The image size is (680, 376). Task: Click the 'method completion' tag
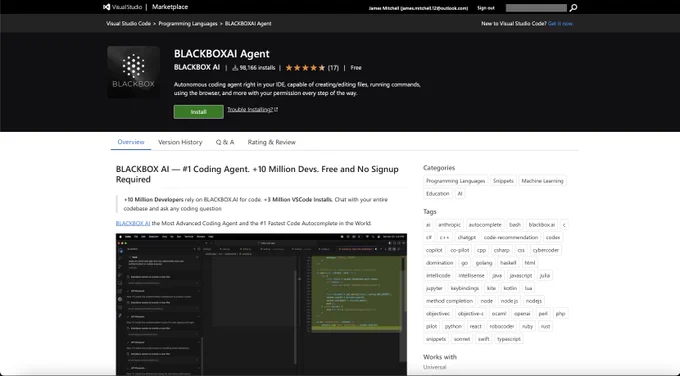tap(449, 301)
